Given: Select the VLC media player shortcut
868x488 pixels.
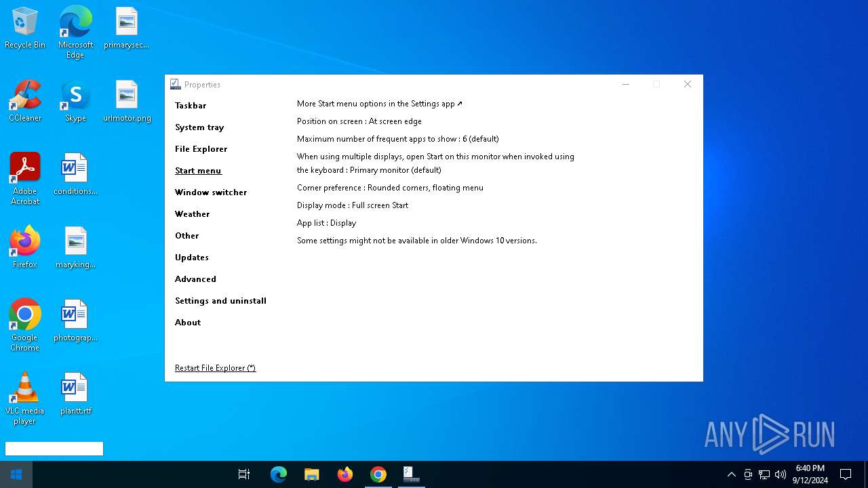Looking at the screenshot, I should tap(25, 399).
